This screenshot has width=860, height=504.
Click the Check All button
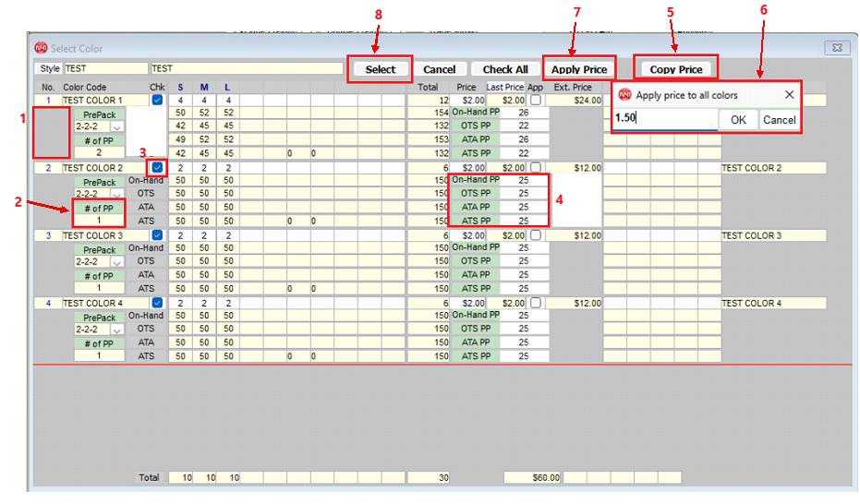pos(505,69)
